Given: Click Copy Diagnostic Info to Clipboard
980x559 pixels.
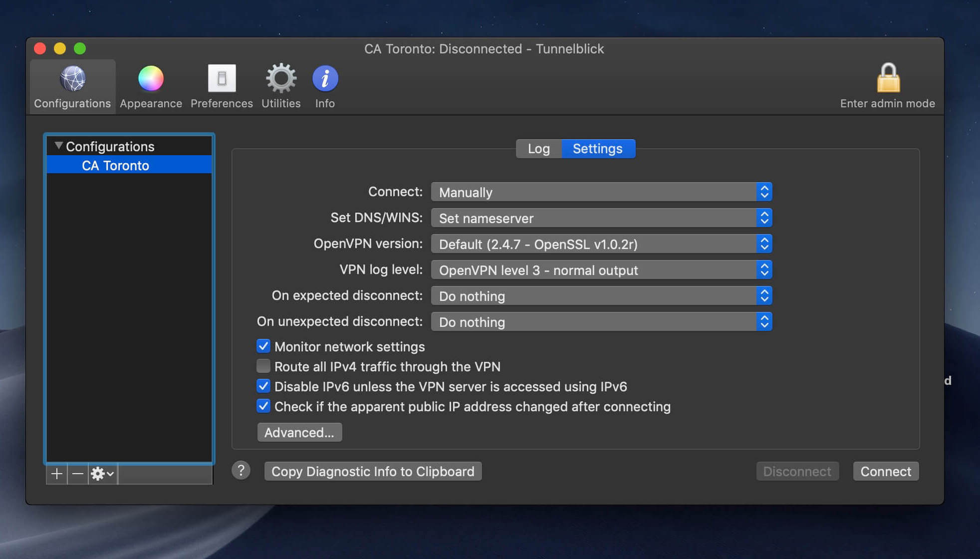Looking at the screenshot, I should [x=373, y=471].
